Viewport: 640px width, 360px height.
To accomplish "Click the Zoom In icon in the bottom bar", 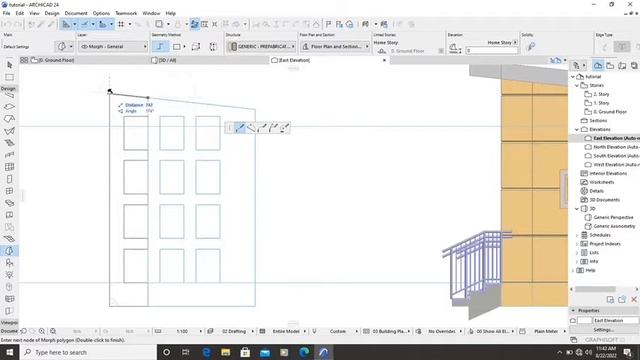I will [x=42, y=331].
